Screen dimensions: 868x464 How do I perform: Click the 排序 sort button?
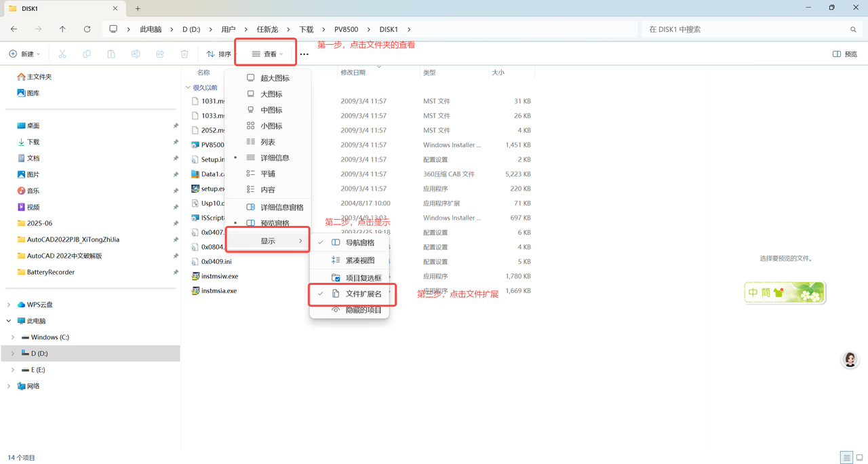point(219,54)
